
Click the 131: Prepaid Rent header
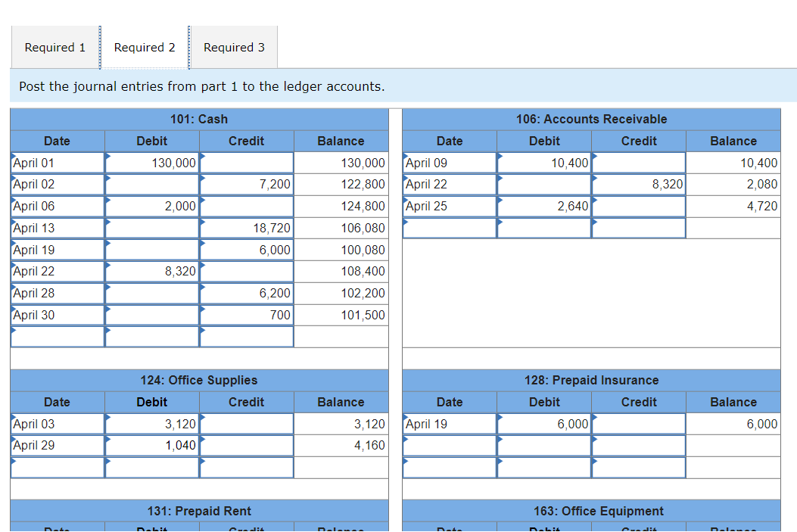coord(199,511)
